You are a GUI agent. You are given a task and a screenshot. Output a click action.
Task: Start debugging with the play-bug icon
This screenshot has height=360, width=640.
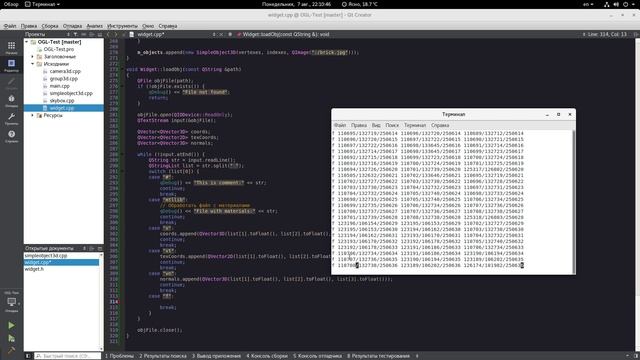(x=11, y=338)
